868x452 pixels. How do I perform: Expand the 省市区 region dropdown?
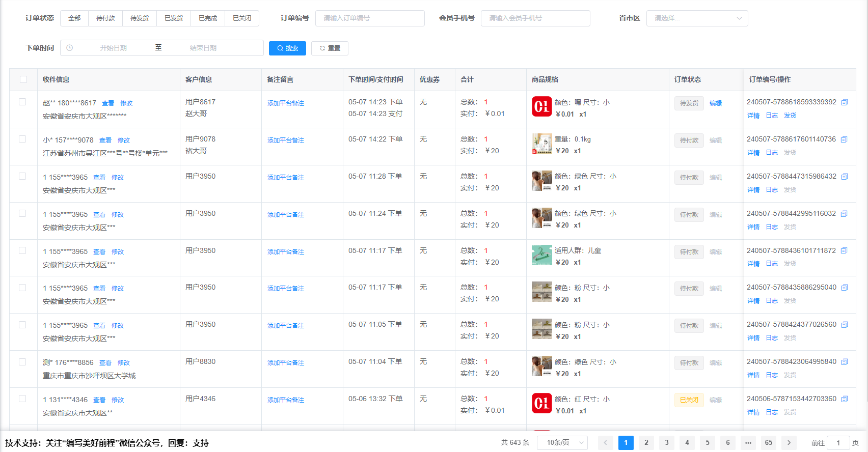(697, 18)
